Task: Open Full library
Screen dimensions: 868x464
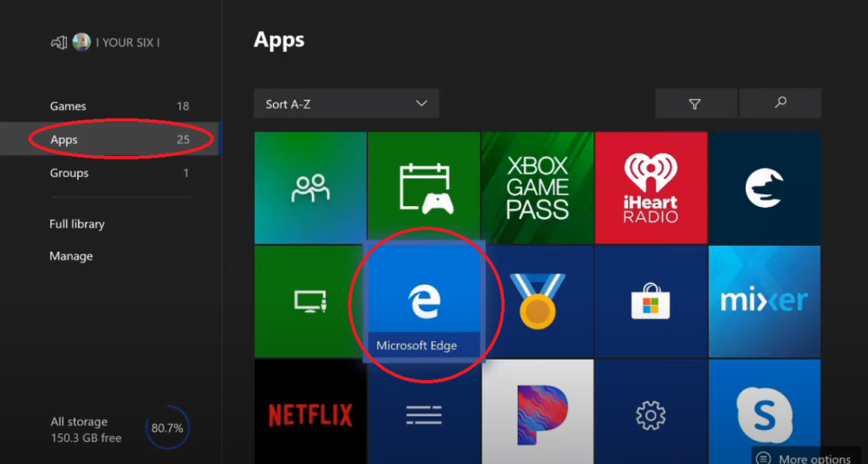Action: click(77, 224)
